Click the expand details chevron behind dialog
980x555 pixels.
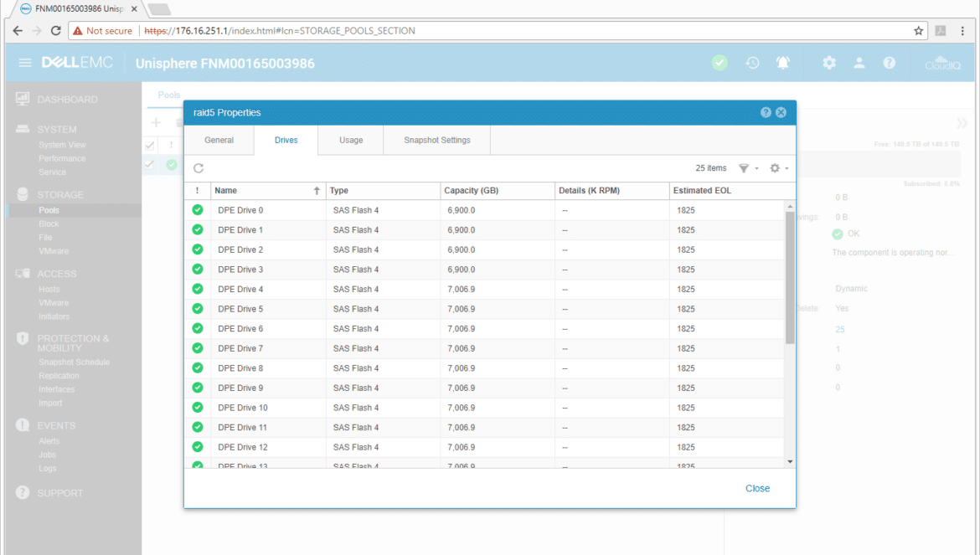pos(962,123)
